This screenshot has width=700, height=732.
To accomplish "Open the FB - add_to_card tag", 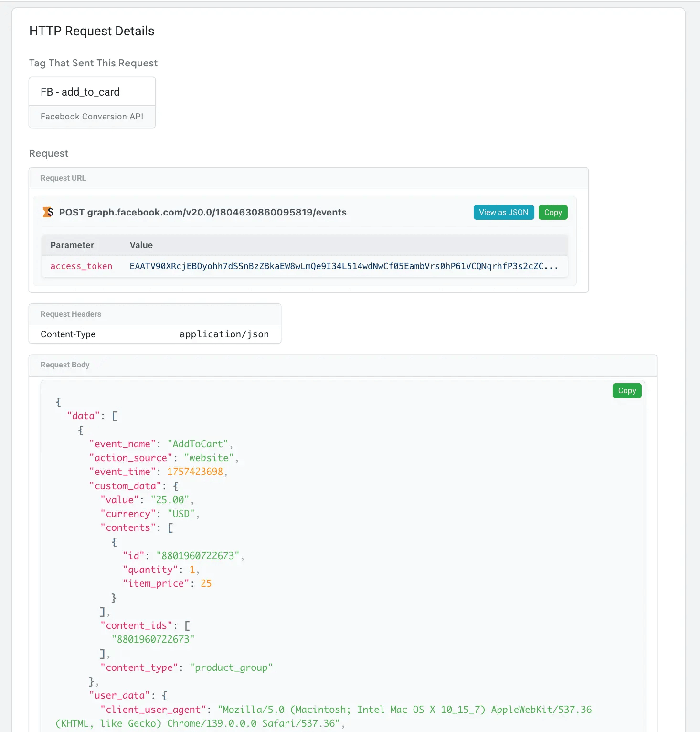I will (x=80, y=92).
